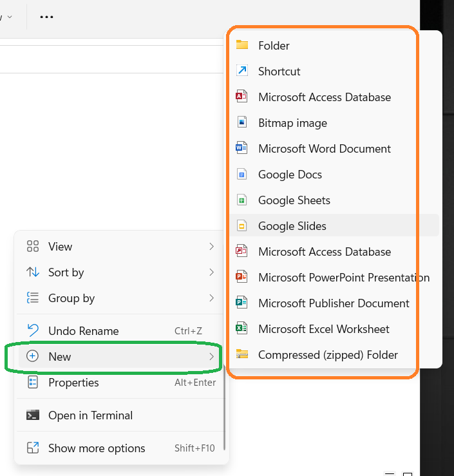This screenshot has width=454, height=476.
Task: Expand the Sort by submenu chevron
Action: (x=211, y=272)
